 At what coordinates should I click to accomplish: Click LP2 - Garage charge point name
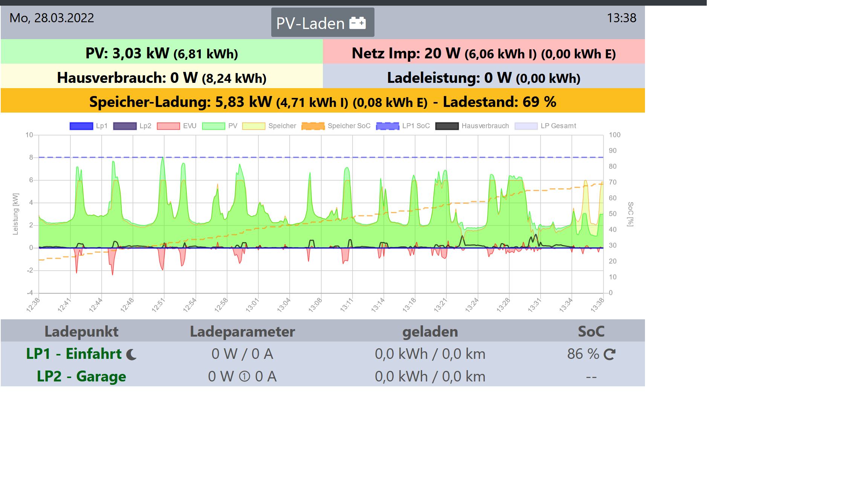pos(81,377)
